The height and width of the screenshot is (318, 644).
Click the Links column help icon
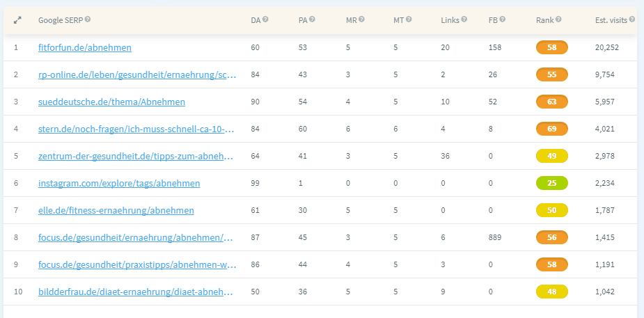click(464, 19)
